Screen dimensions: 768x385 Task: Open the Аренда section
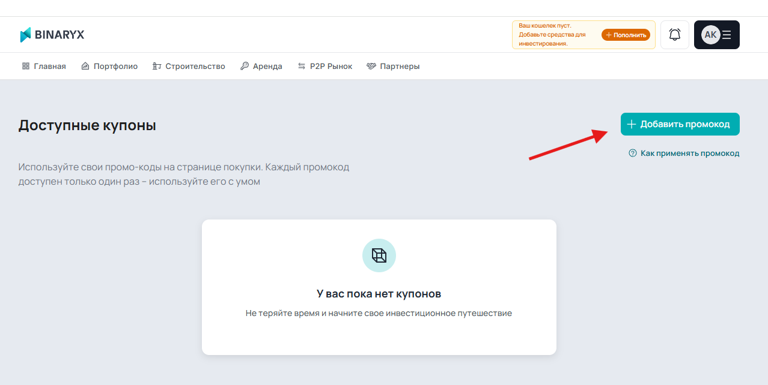261,66
